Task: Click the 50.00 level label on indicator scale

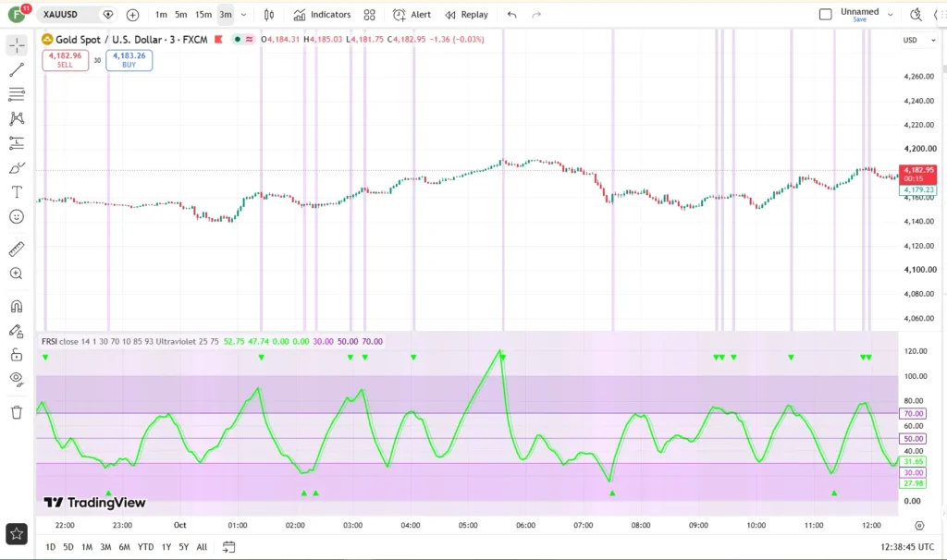Action: tap(913, 439)
